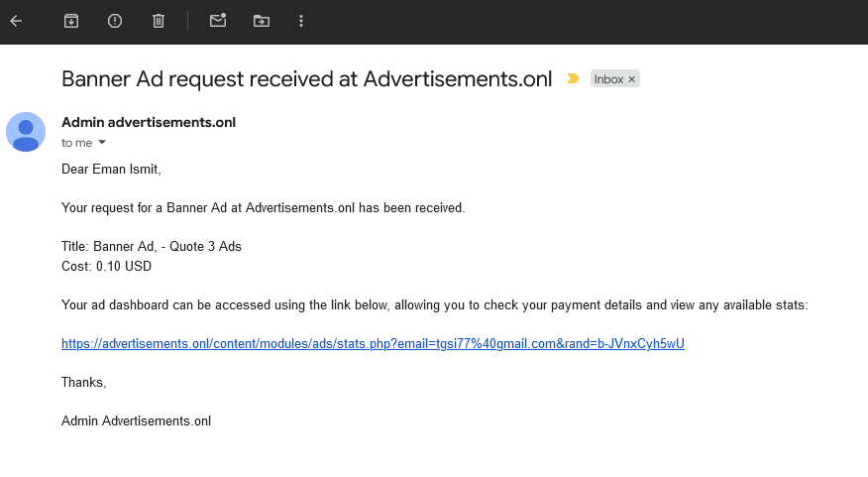Open the Move to folder icon
This screenshot has height=477, width=868.
click(x=261, y=21)
